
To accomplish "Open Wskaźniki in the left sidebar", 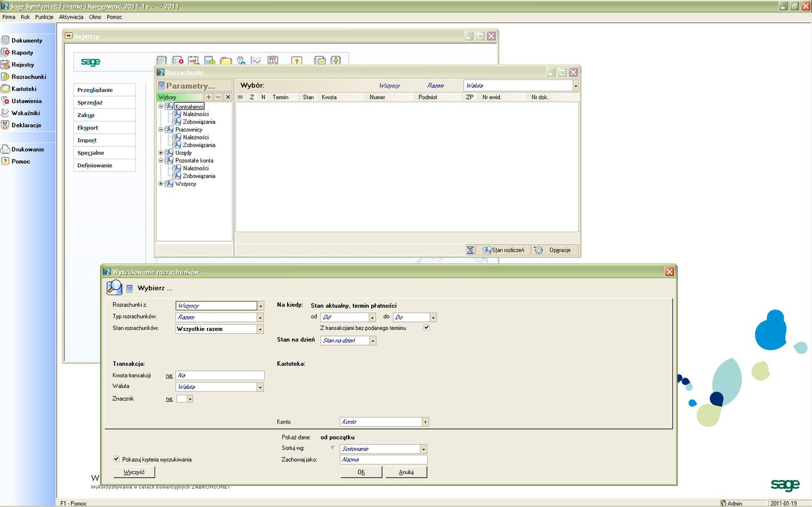I will coord(21,113).
